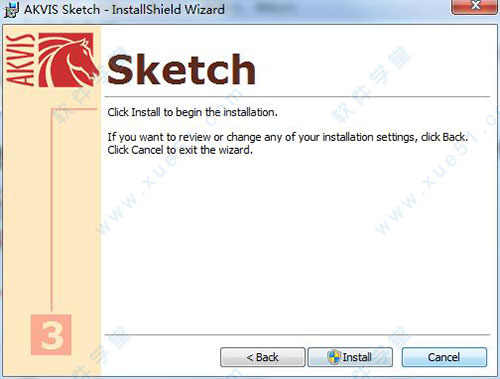
Task: Click 'Click Install to begin the installation.' text
Action: point(192,112)
